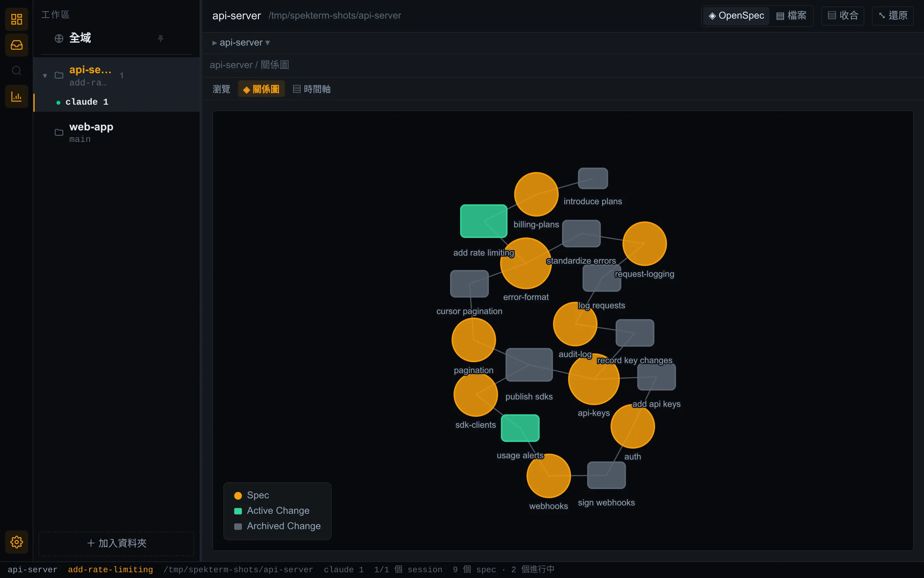Viewport: 924px width, 578px height.
Task: Click the web-app folder icon
Action: pyautogui.click(x=59, y=133)
